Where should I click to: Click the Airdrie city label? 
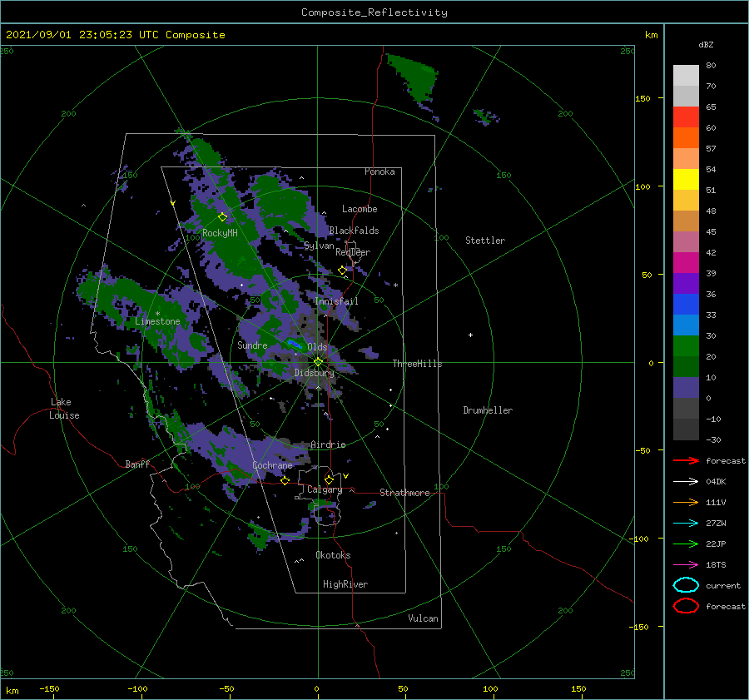(x=328, y=444)
